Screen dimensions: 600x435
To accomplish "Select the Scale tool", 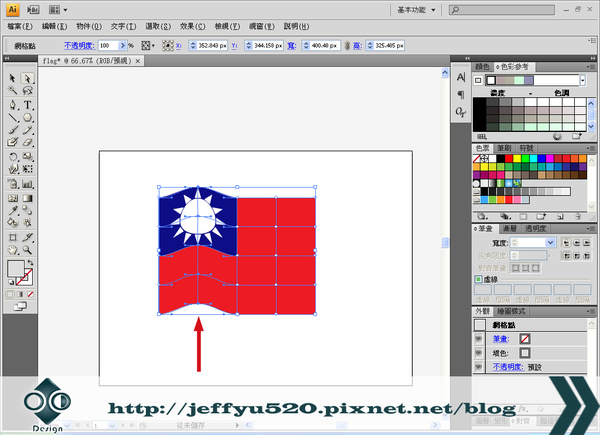I will click(27, 156).
